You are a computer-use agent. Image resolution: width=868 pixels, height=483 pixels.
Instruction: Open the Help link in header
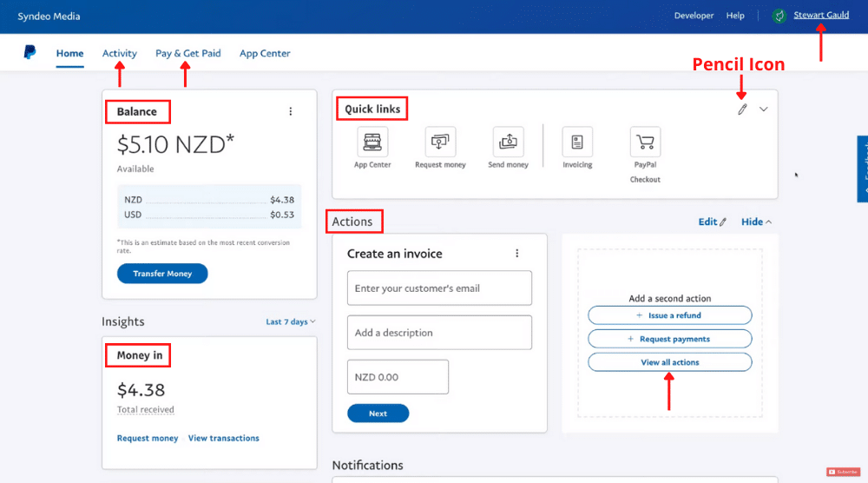[x=735, y=16]
